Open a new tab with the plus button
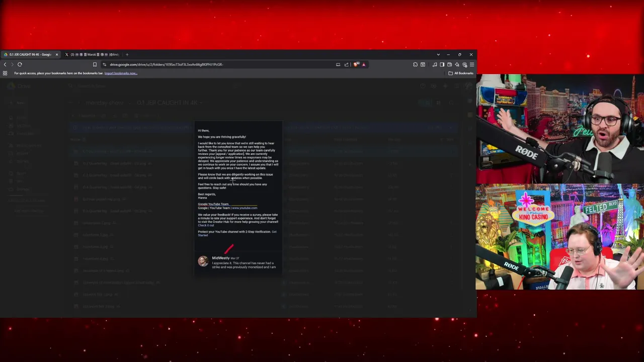 (x=127, y=54)
